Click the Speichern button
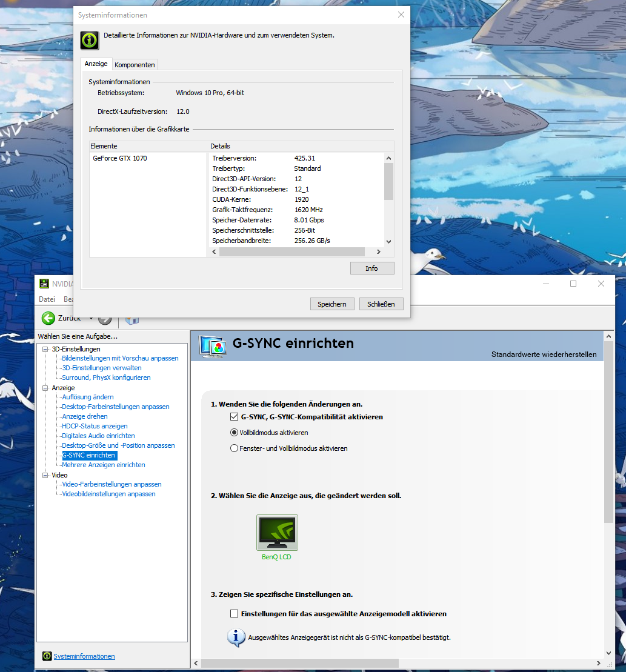 coord(332,304)
